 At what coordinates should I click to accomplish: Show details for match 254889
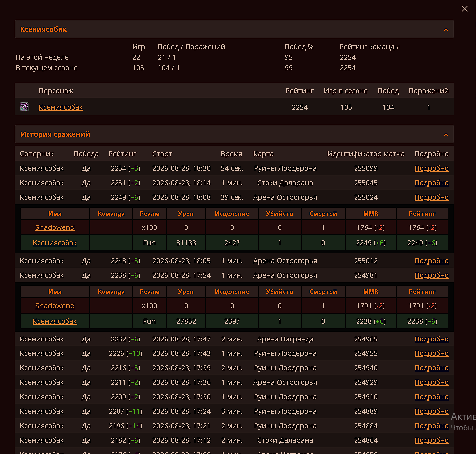[x=431, y=412]
